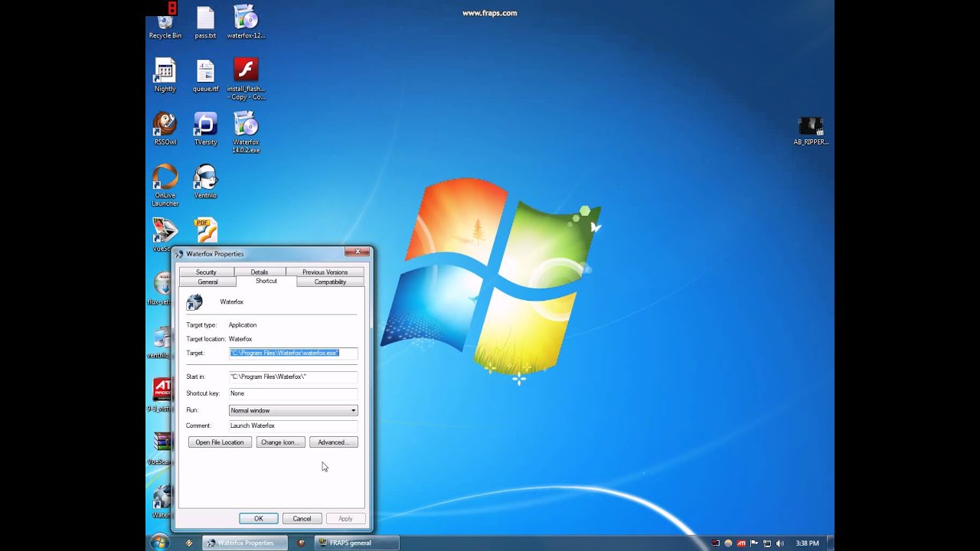
Task: Close the Waterfox Properties dialog
Action: 358,251
